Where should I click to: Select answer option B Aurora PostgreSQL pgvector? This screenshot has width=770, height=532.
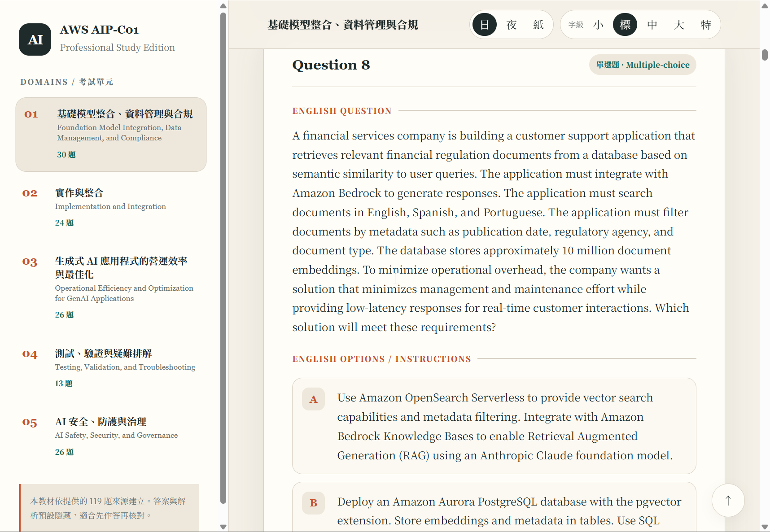tap(494, 507)
